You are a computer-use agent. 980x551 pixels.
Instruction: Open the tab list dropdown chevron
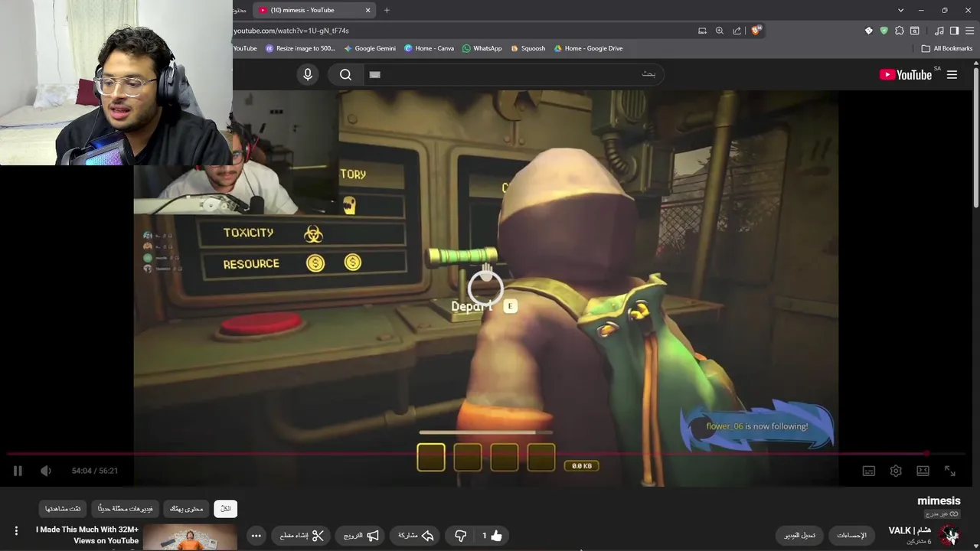coord(900,10)
